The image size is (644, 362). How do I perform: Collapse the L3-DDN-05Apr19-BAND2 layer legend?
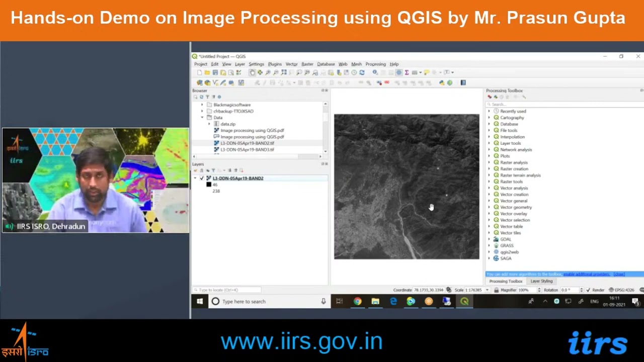[x=195, y=178]
